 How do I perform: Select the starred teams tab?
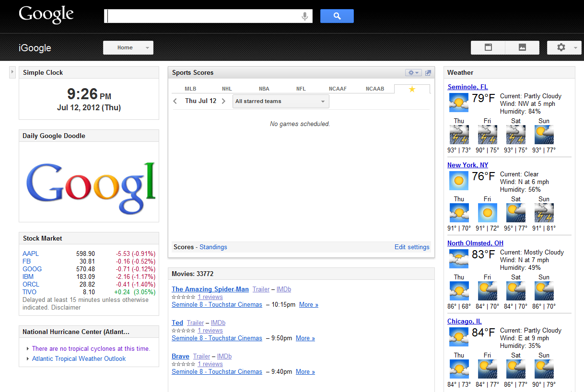(x=412, y=89)
